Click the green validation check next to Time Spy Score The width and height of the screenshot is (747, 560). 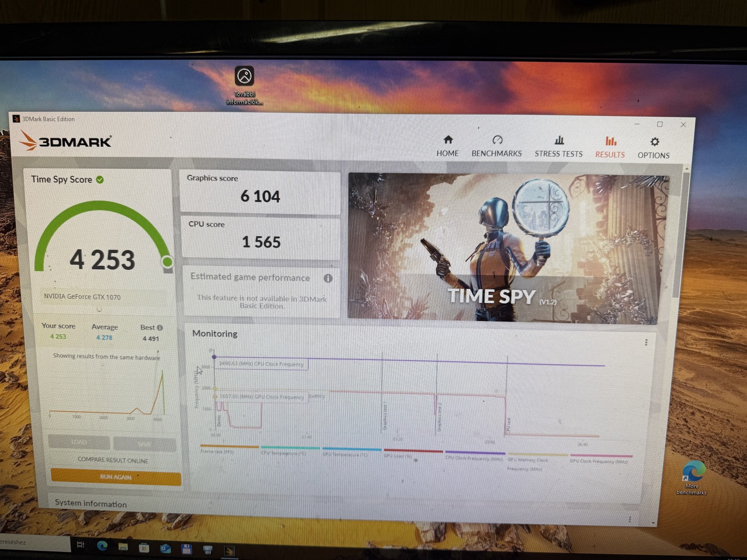click(x=100, y=180)
